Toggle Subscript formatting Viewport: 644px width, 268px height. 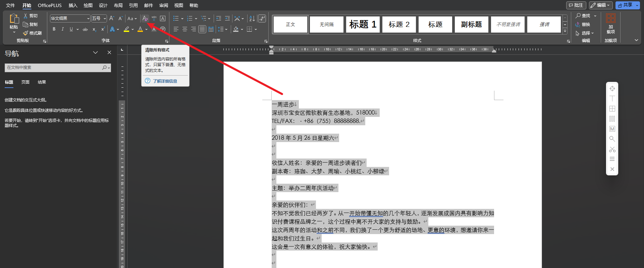tap(94, 29)
